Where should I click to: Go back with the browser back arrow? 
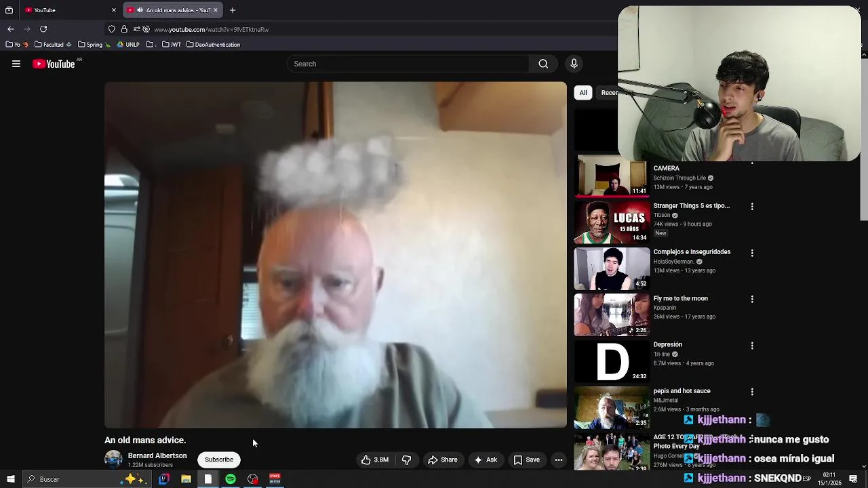point(10,29)
